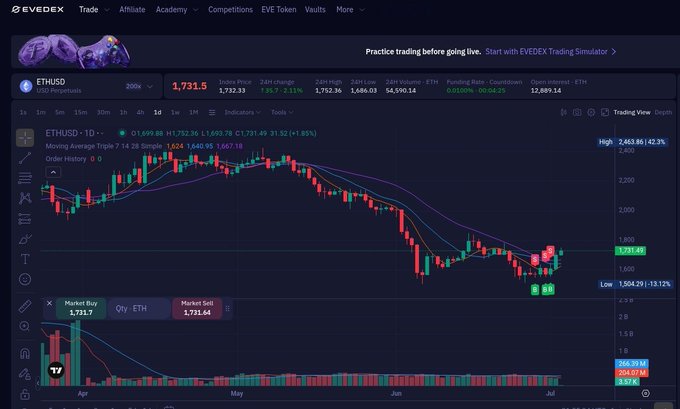This screenshot has height=409, width=680.
Task: Click the ETHUSD pair selector
Action: (87, 86)
